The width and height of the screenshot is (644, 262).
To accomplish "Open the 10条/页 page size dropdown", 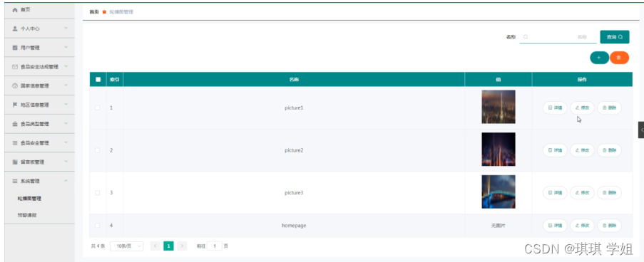I will click(127, 246).
